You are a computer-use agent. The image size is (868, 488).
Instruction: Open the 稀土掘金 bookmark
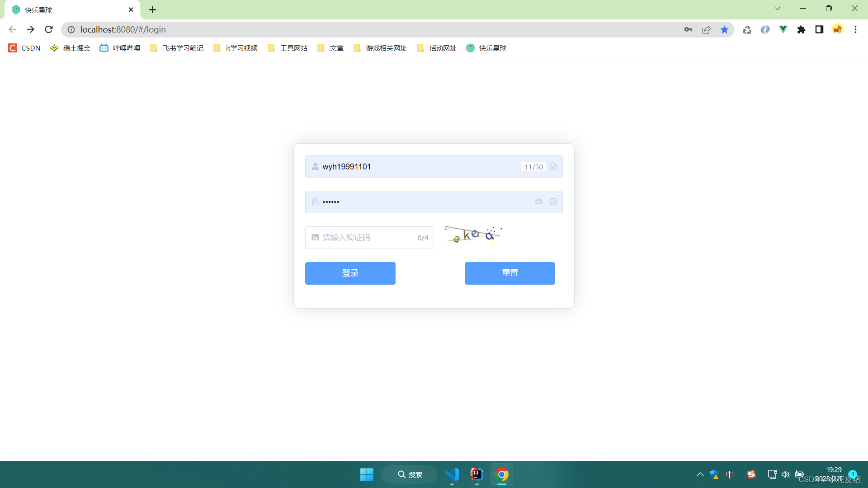(70, 48)
